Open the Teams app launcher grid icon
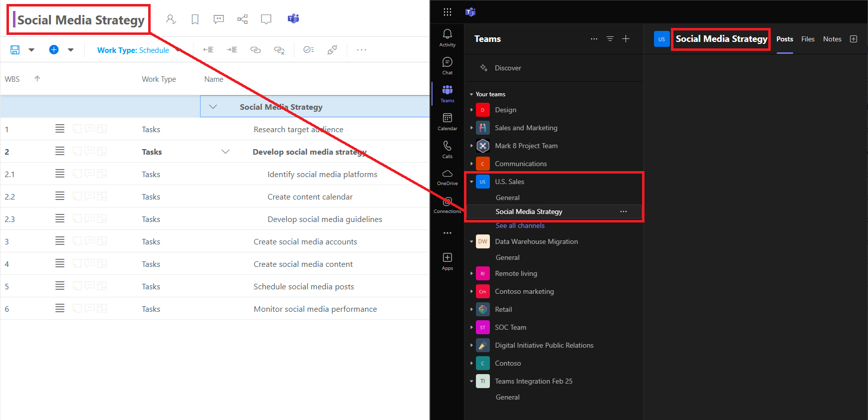This screenshot has width=868, height=420. point(447,12)
